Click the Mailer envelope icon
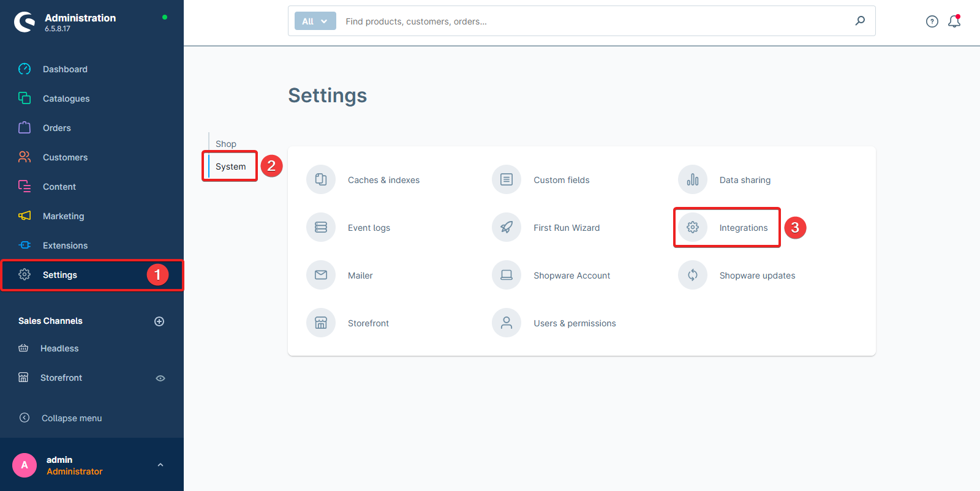The height and width of the screenshot is (491, 980). pyautogui.click(x=321, y=275)
